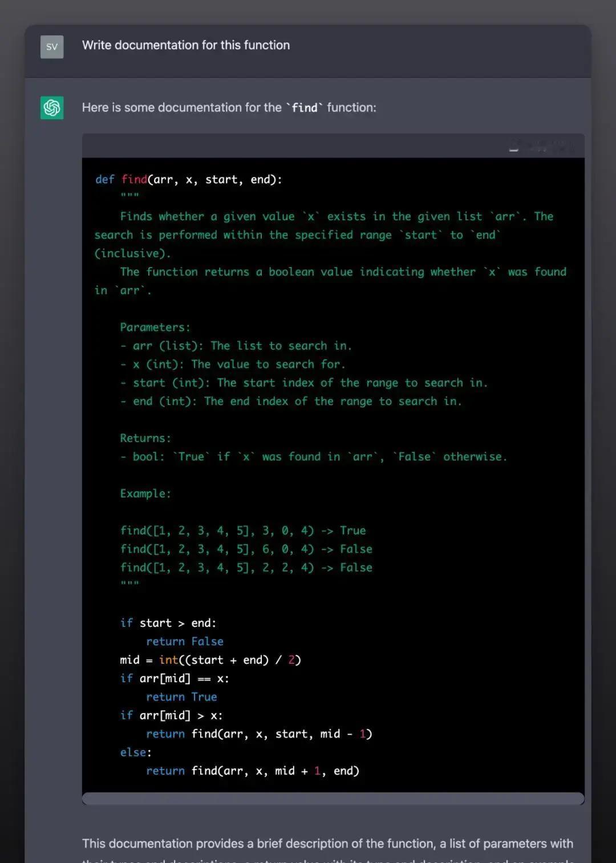Click the prompt "Write documentation for this function"

coord(186,45)
